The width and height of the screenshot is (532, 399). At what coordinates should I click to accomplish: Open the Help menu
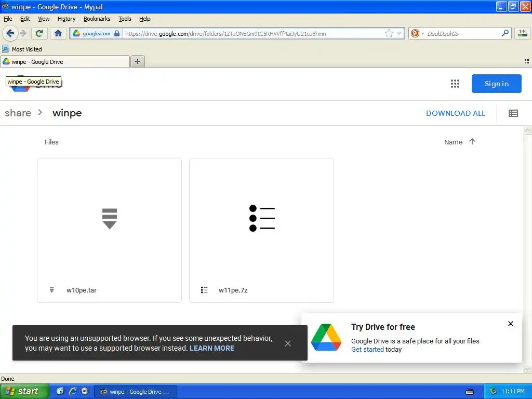click(144, 19)
